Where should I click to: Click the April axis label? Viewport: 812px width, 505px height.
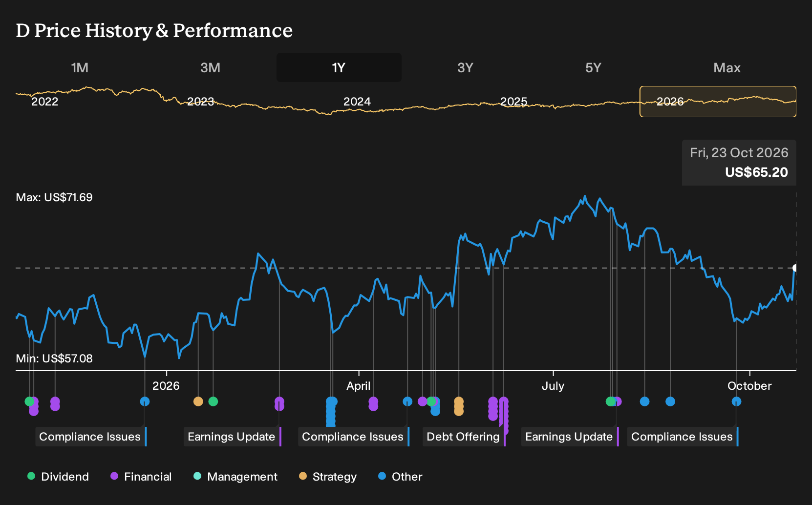[359, 386]
